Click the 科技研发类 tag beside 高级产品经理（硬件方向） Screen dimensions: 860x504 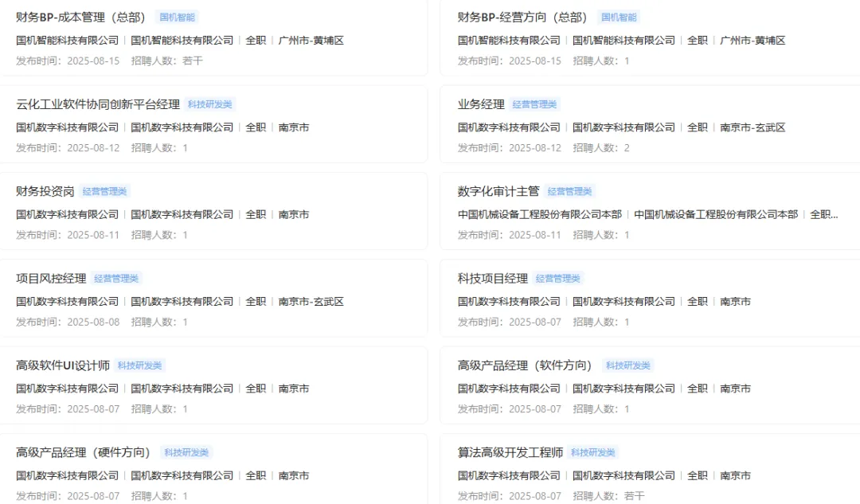click(x=186, y=452)
